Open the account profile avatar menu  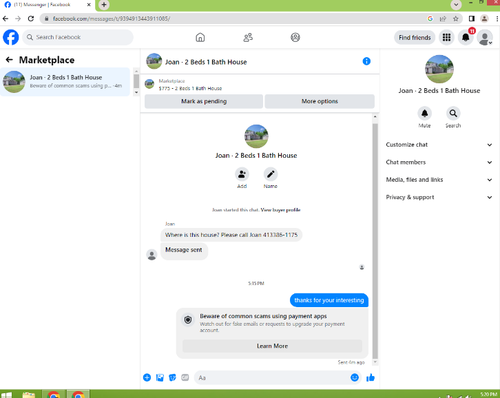tap(485, 37)
